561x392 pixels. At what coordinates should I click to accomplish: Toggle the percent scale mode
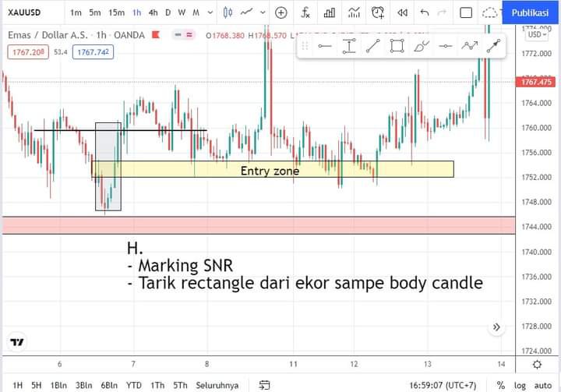tap(501, 385)
